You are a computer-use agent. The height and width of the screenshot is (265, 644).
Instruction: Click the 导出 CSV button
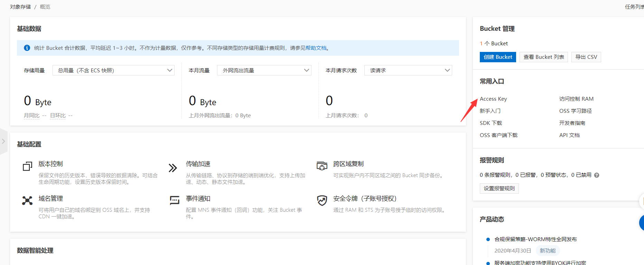point(586,57)
